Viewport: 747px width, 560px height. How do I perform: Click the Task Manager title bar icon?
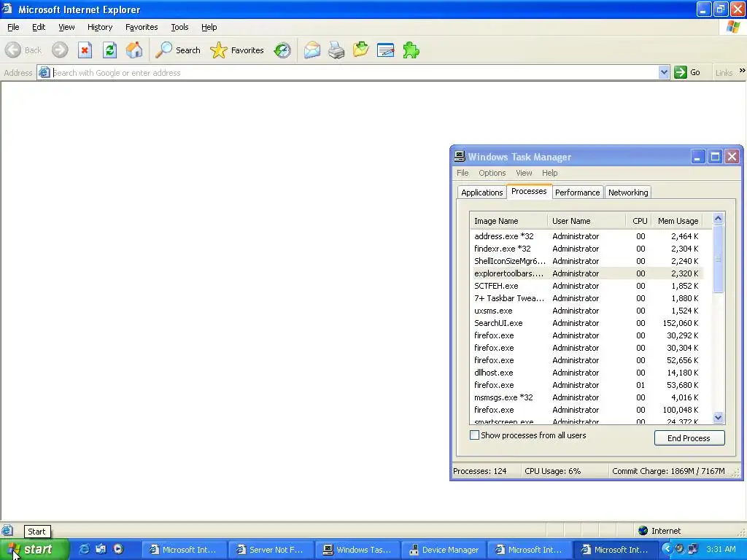coord(460,156)
